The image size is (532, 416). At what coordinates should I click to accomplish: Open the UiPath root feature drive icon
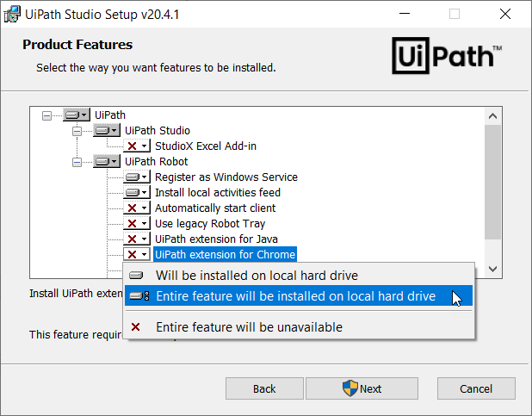[77, 115]
